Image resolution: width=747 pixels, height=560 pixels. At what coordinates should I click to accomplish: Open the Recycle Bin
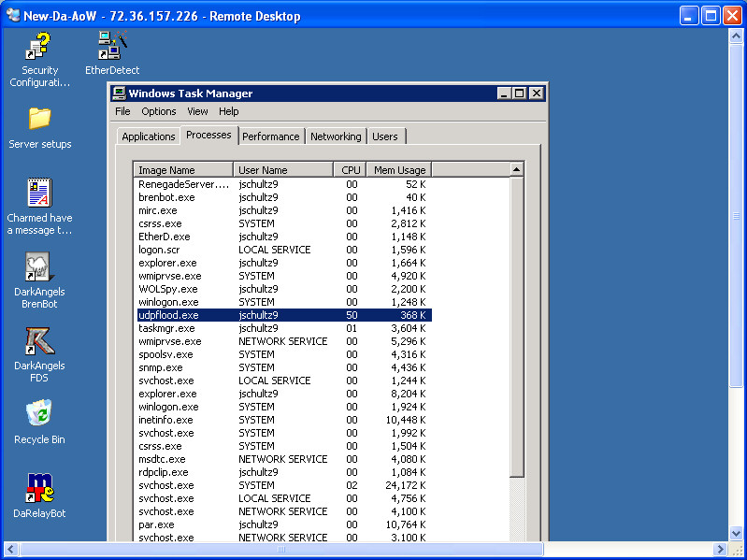pos(39,413)
